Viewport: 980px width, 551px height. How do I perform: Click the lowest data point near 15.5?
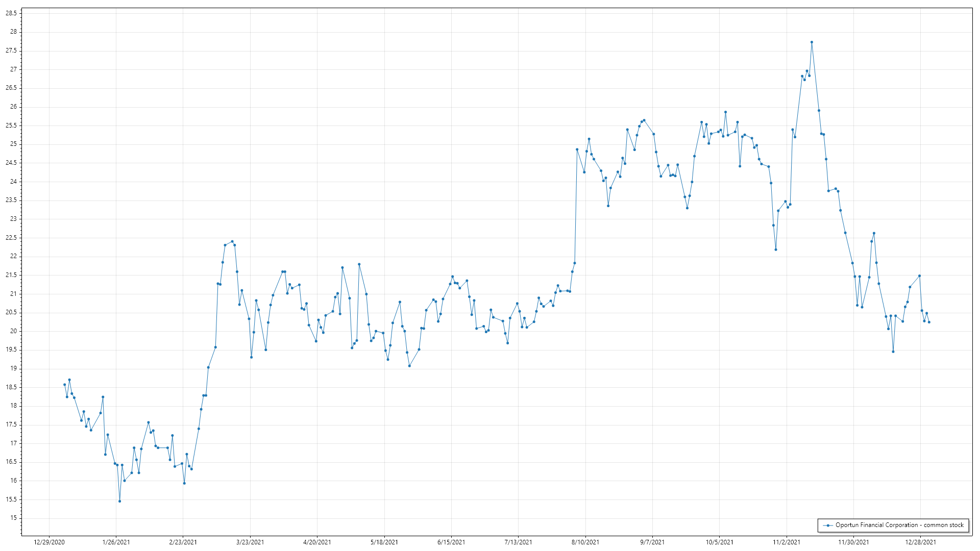[x=119, y=501]
